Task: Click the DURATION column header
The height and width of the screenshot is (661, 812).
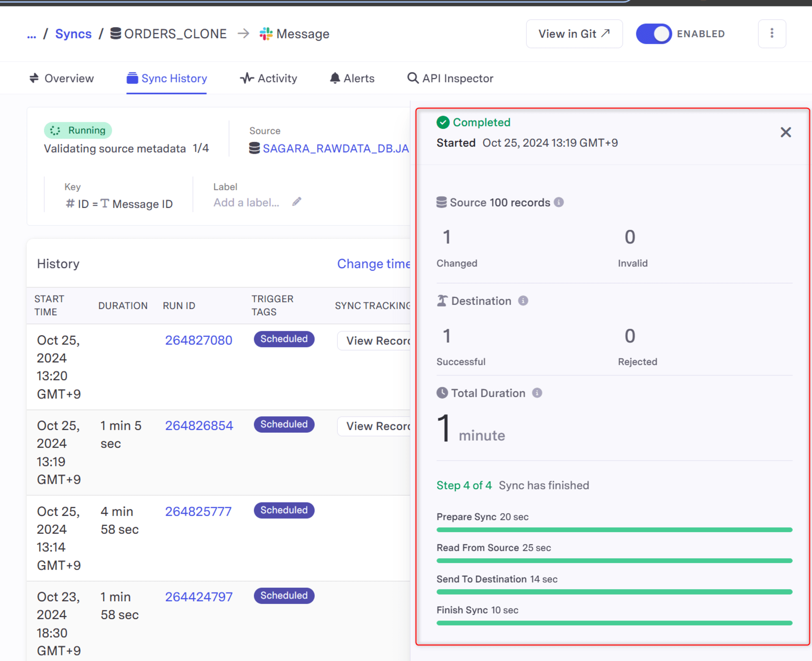Action: (123, 306)
